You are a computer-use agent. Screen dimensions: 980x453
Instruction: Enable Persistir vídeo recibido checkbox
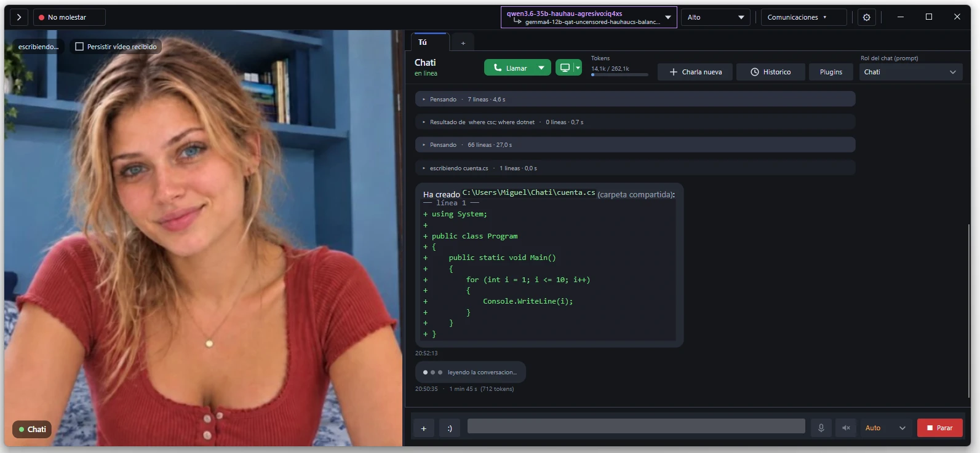[x=79, y=47]
